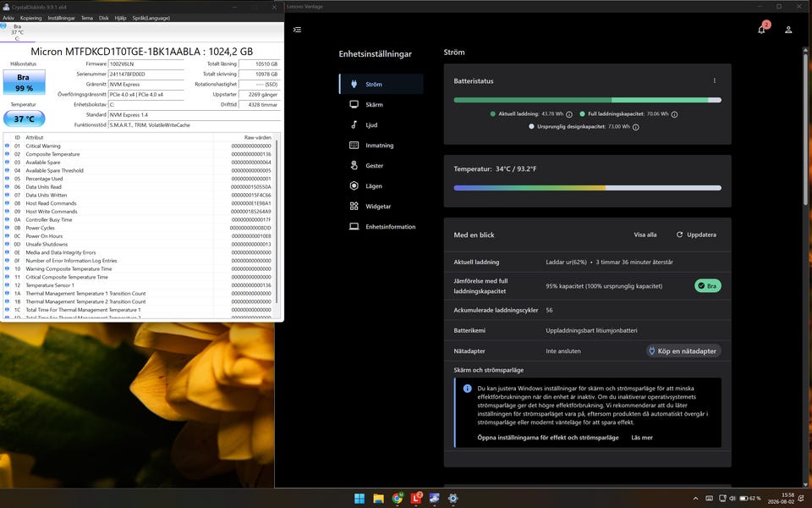812x508 pixels.
Task: Select Ljud in the Enhetsinställningar sidebar
Action: 381,125
